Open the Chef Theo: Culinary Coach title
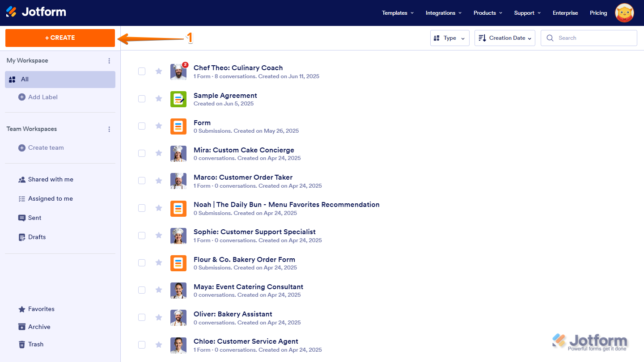The image size is (644, 362). (238, 68)
